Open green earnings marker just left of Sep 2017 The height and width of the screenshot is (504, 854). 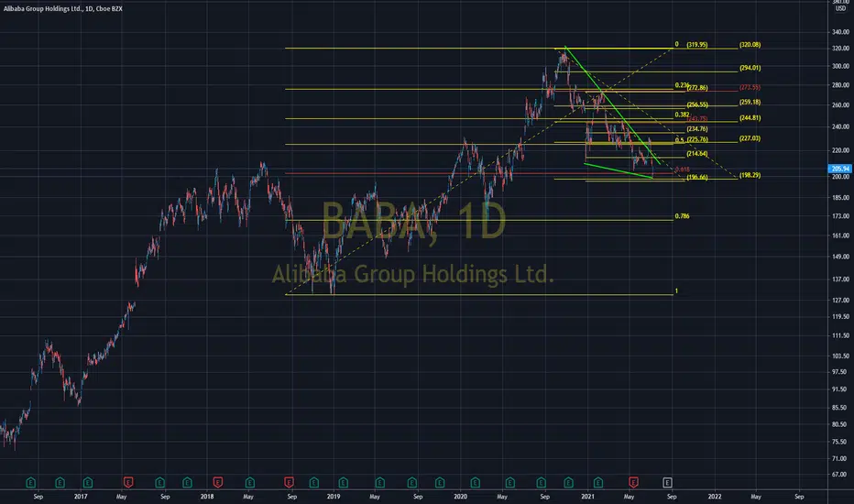tap(160, 482)
